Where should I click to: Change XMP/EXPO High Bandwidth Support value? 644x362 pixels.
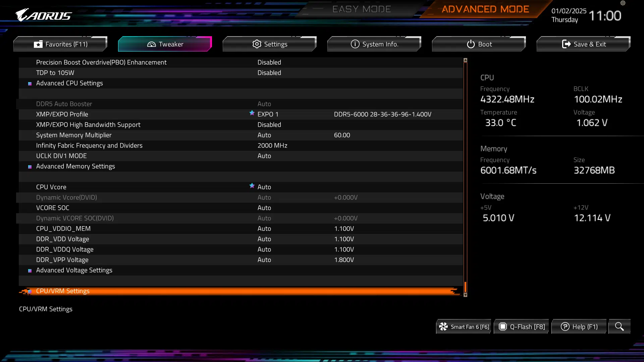point(269,125)
